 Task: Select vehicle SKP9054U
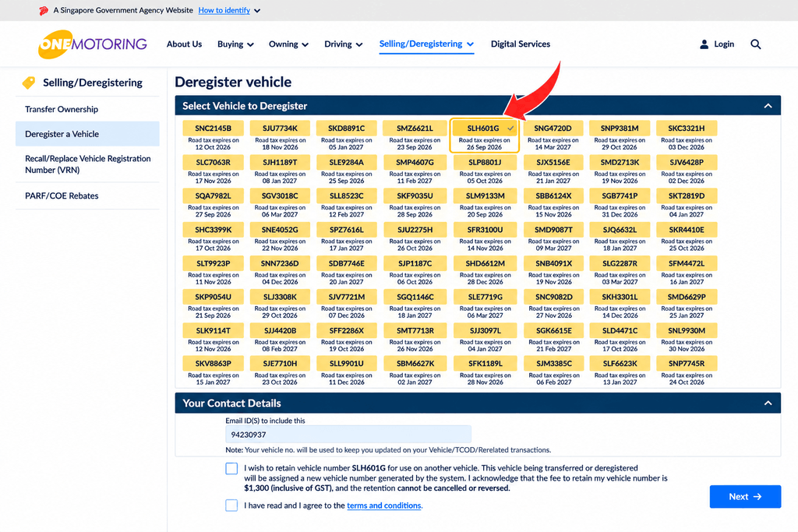(214, 297)
